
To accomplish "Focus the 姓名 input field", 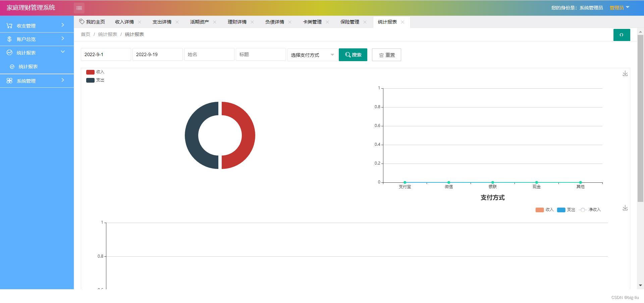I will click(x=209, y=54).
